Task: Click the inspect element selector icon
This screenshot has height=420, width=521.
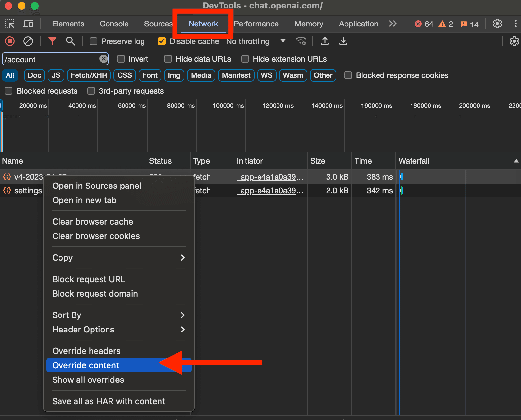Action: (x=10, y=24)
